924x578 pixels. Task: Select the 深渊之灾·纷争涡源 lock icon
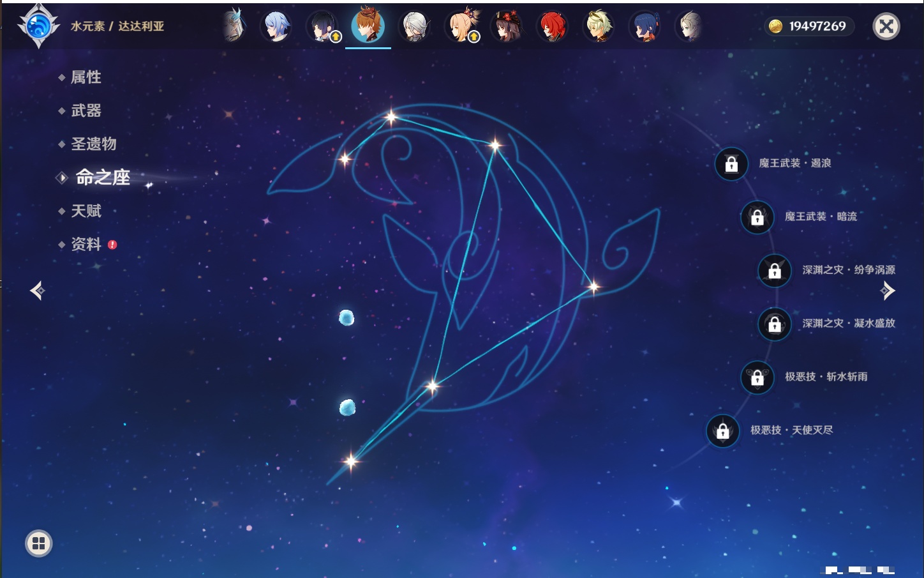tap(775, 271)
